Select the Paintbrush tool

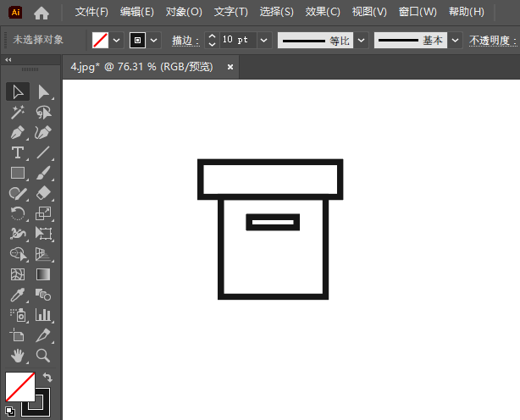43,173
